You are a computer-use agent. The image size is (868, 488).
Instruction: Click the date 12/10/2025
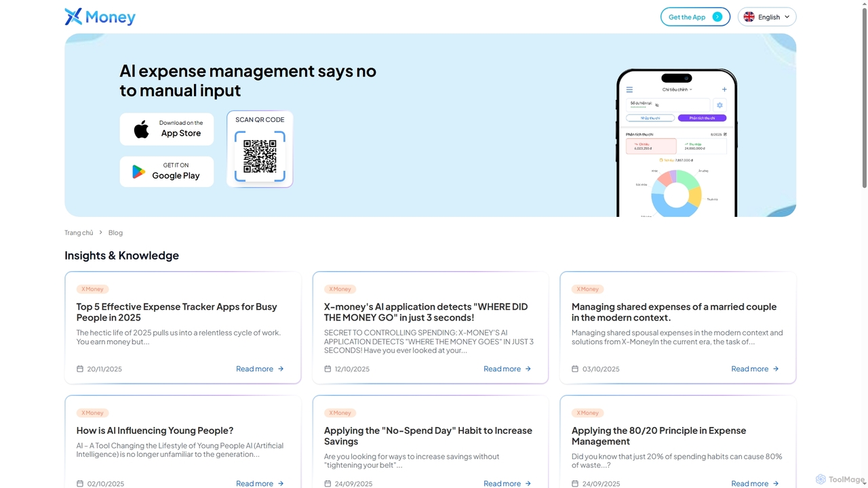pyautogui.click(x=352, y=369)
